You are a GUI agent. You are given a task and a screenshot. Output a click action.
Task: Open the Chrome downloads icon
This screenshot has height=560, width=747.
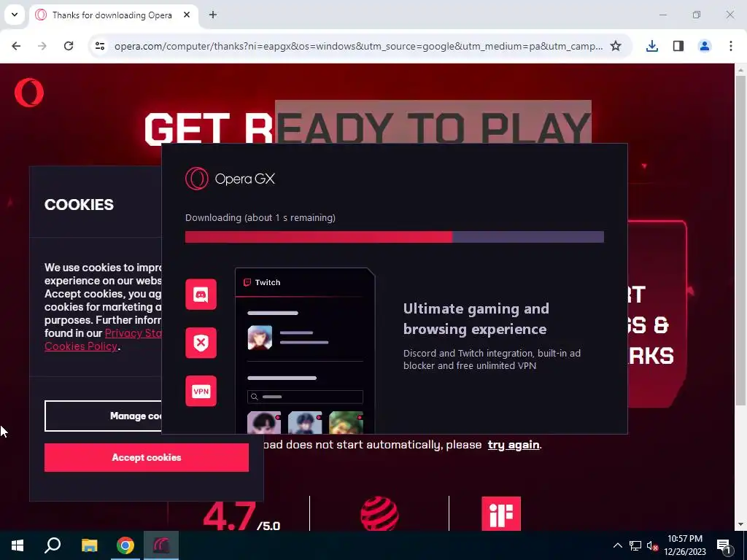pos(652,46)
